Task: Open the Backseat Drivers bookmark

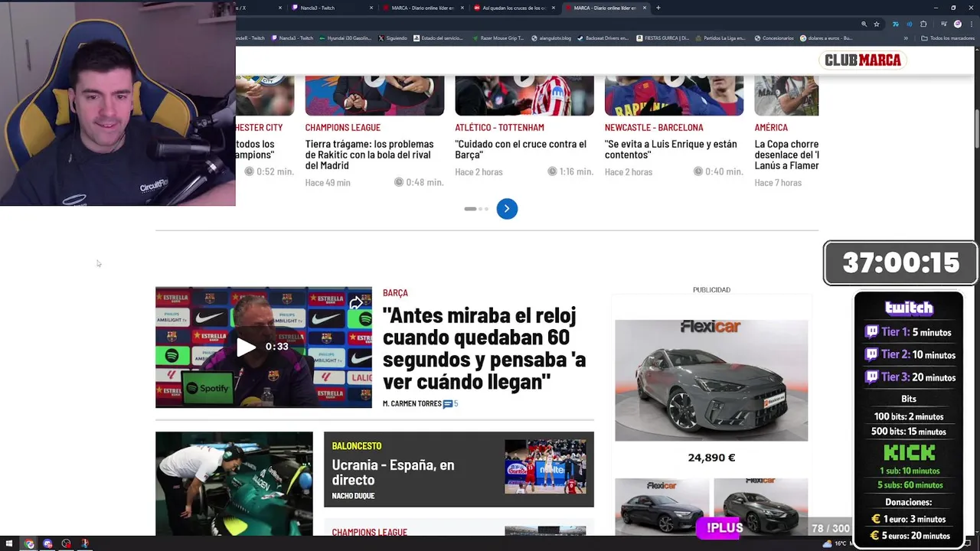Action: click(603, 37)
